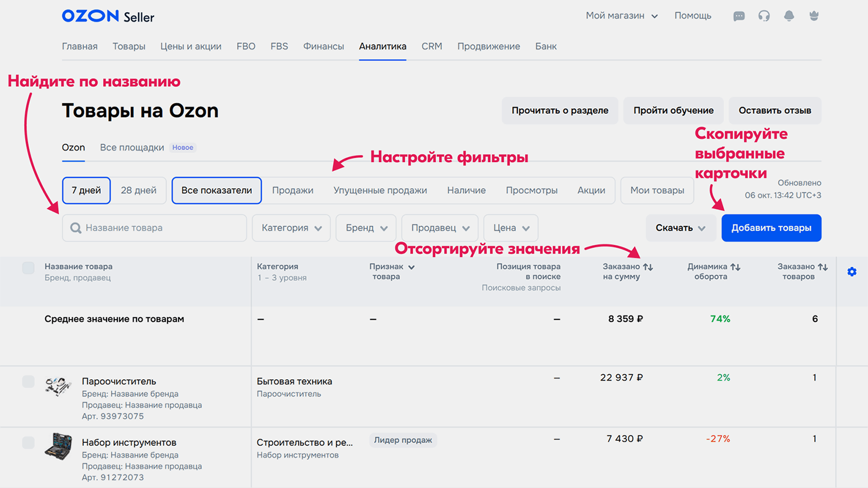Select the Пароочиститель row checkbox
This screenshot has width=868, height=488.
point(28,381)
